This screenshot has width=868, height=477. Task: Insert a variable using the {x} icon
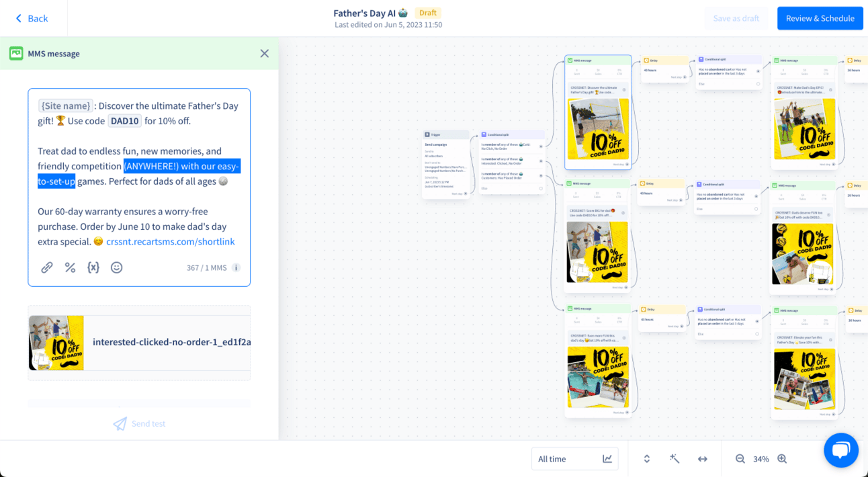(x=93, y=267)
